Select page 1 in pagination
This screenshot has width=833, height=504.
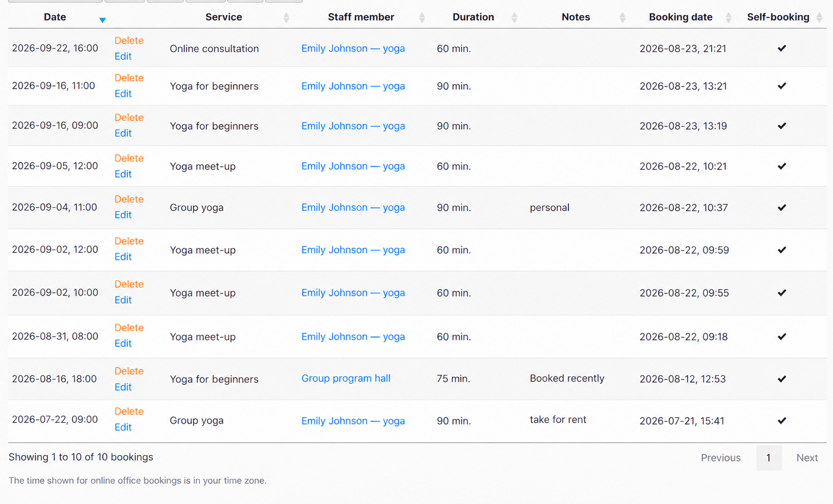[x=768, y=458]
